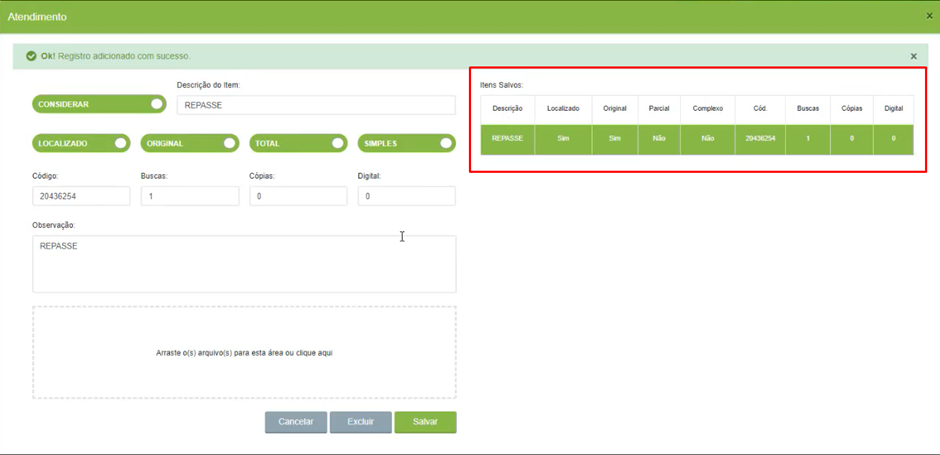
Task: Close the Atendimento dialog with X
Action: [929, 16]
